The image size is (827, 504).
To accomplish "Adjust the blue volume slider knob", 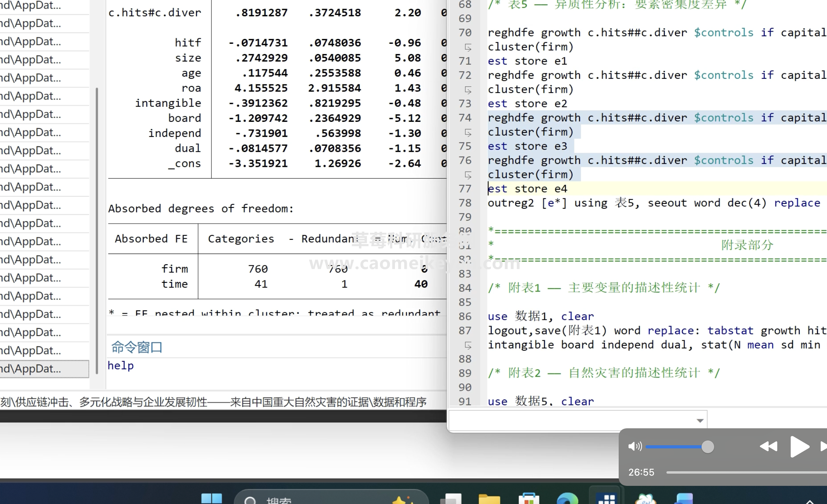I will point(707,447).
